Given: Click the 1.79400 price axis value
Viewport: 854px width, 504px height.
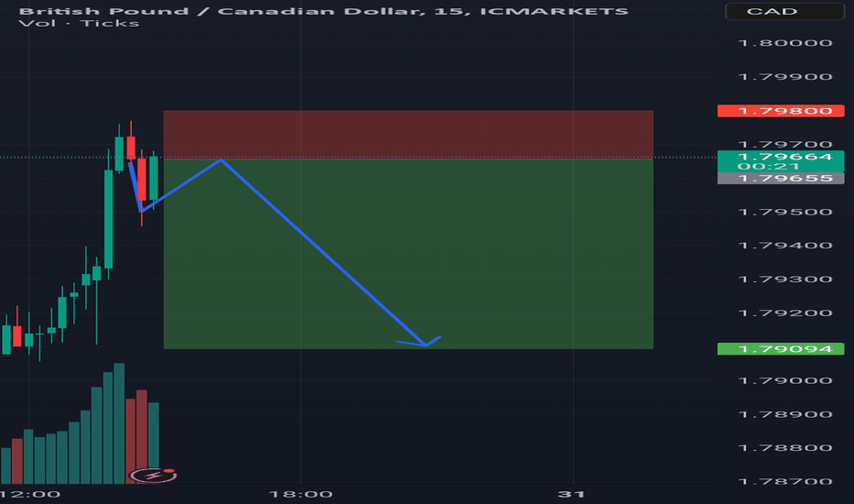Looking at the screenshot, I should point(785,246).
